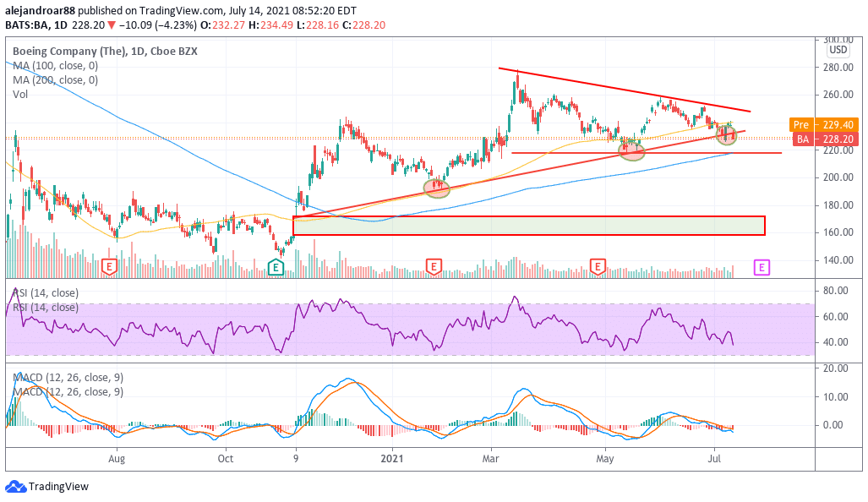
Task: Click the −10.09 (−4.23%) change text
Action: [x=157, y=25]
